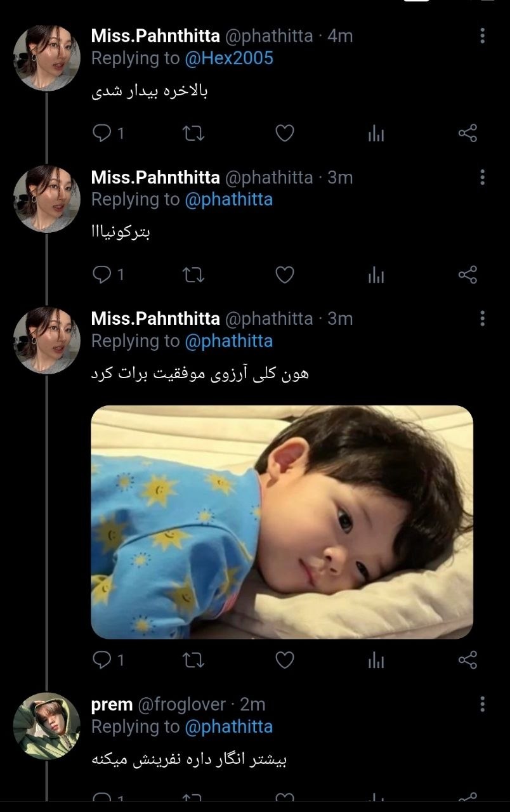
Task: Share the tweet with the baby photo
Action: (468, 660)
